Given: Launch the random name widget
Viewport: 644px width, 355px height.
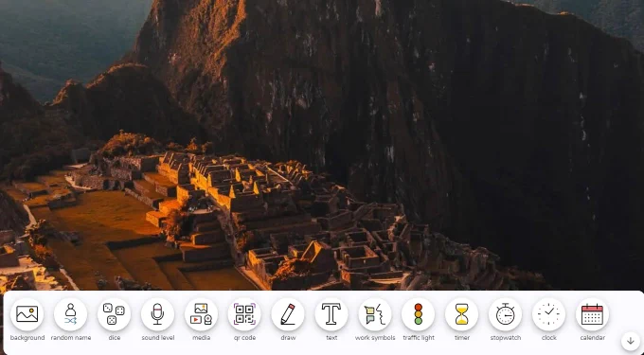Looking at the screenshot, I should (x=71, y=314).
